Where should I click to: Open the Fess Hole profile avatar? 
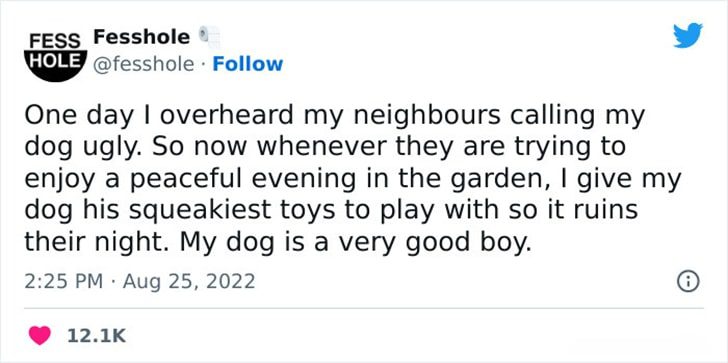[55, 57]
